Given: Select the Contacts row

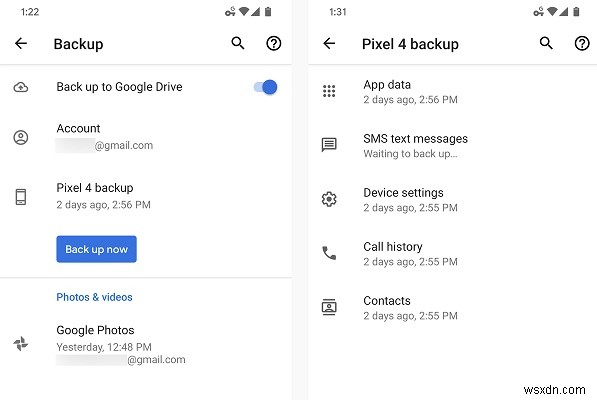Looking at the screenshot, I should pos(453,308).
